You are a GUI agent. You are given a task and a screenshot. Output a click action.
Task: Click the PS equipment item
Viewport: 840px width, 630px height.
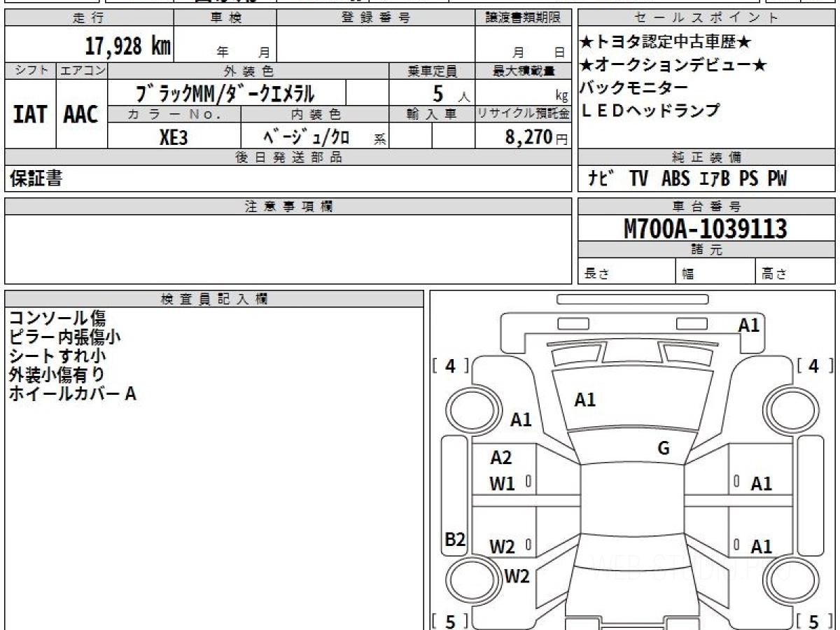748,179
